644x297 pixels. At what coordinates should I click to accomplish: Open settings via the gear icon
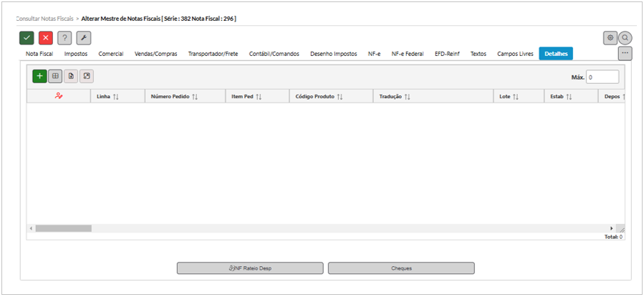tap(610, 38)
